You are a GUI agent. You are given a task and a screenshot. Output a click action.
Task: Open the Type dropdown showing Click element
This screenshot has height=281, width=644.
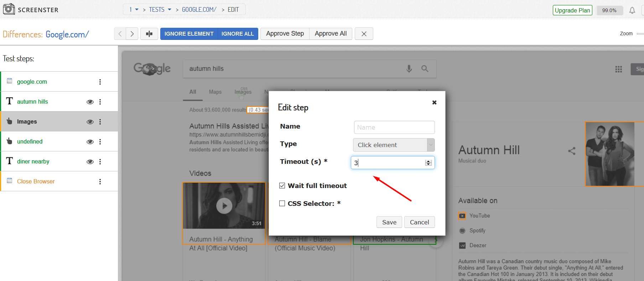[394, 145]
